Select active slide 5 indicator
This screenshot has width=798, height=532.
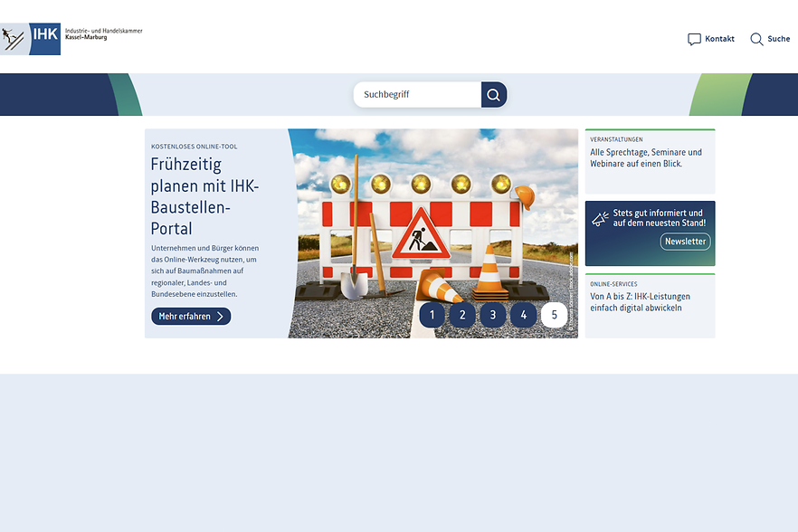555,315
